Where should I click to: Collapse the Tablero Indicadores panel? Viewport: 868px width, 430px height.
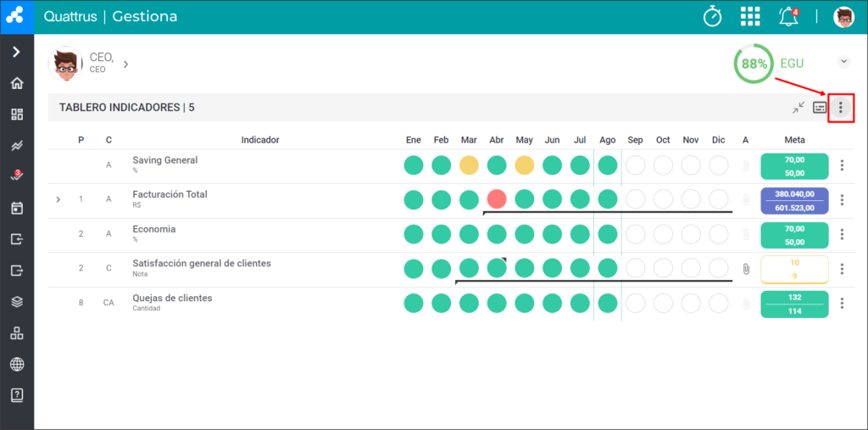(798, 108)
